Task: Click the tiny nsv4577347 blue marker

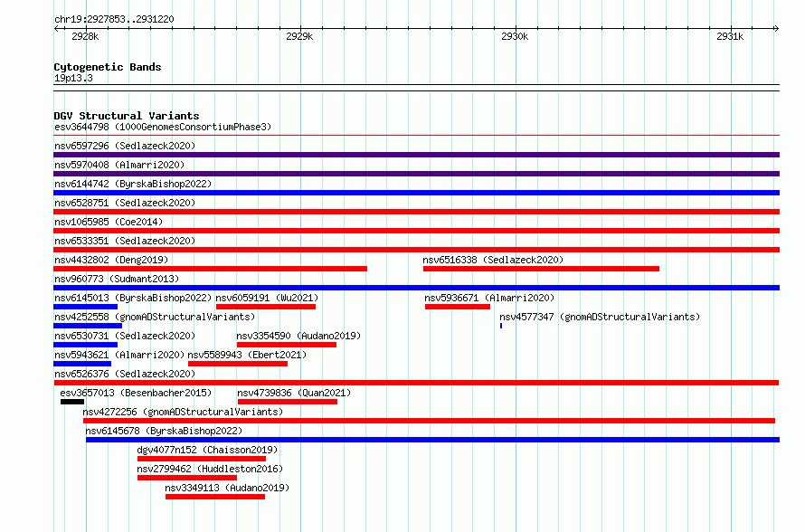Action: 501,326
